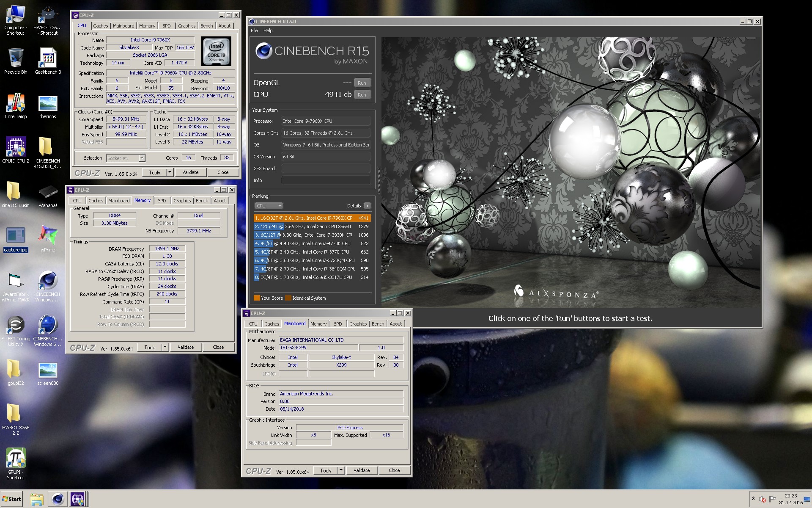Open Windows Explorer from the taskbar
Image resolution: width=812 pixels, height=508 pixels.
(37, 499)
